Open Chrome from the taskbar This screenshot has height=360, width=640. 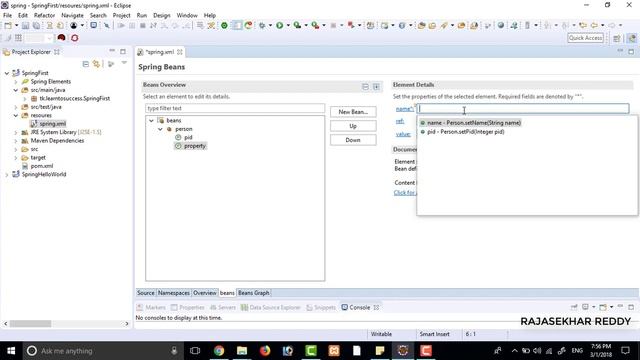219,351
